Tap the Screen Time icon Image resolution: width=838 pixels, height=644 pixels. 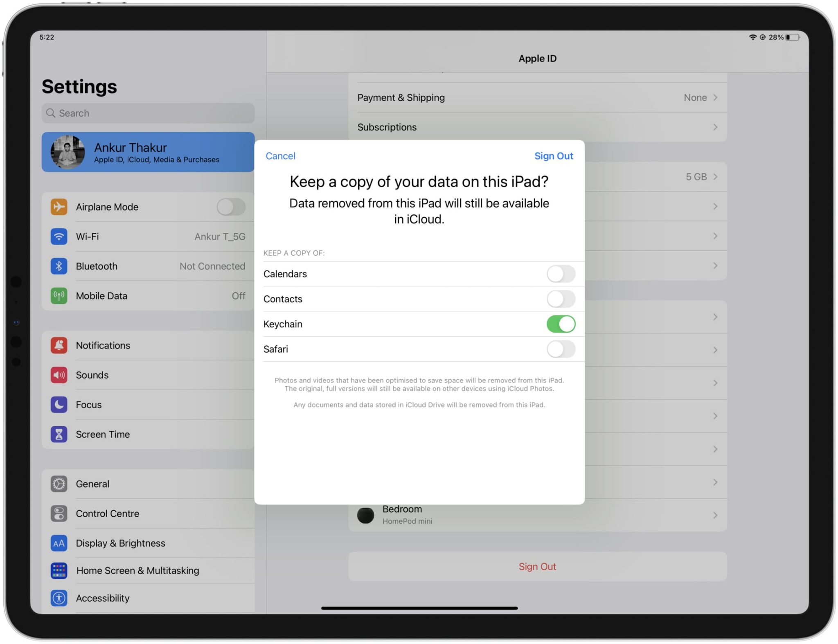point(58,434)
